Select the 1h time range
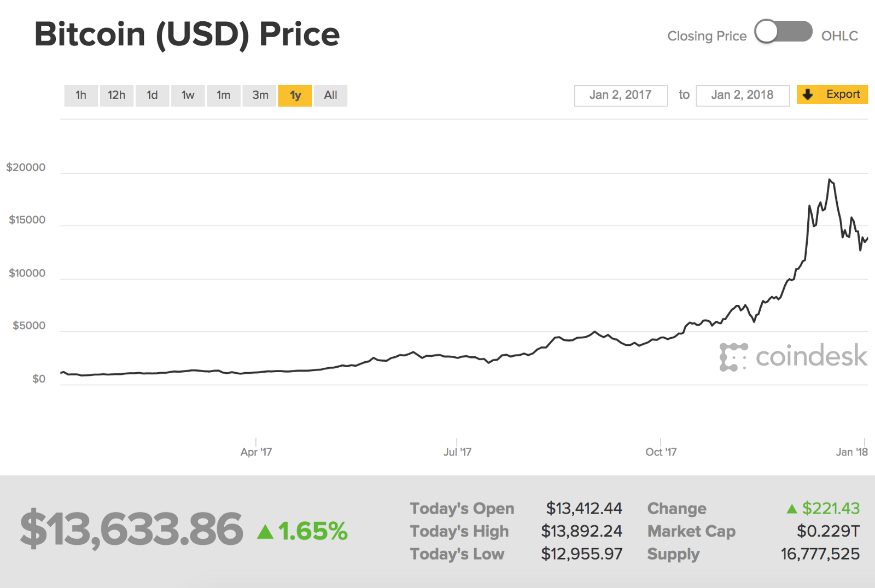This screenshot has height=588, width=875. [x=81, y=96]
